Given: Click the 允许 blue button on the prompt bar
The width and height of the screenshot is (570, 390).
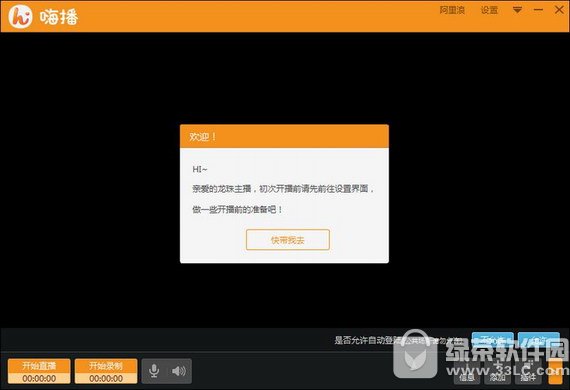Looking at the screenshot, I should coord(539,340).
